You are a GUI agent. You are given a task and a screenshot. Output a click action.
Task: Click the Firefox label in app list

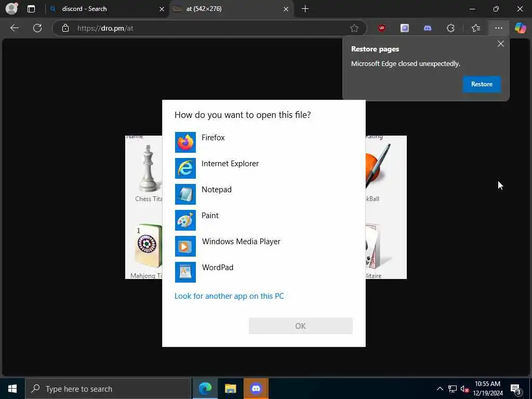(213, 137)
